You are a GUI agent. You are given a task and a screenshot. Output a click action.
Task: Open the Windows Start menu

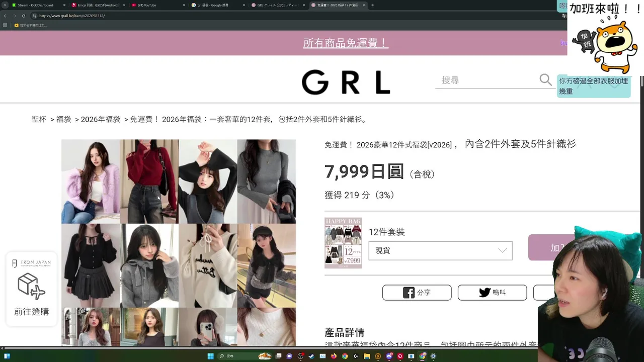coord(210,356)
